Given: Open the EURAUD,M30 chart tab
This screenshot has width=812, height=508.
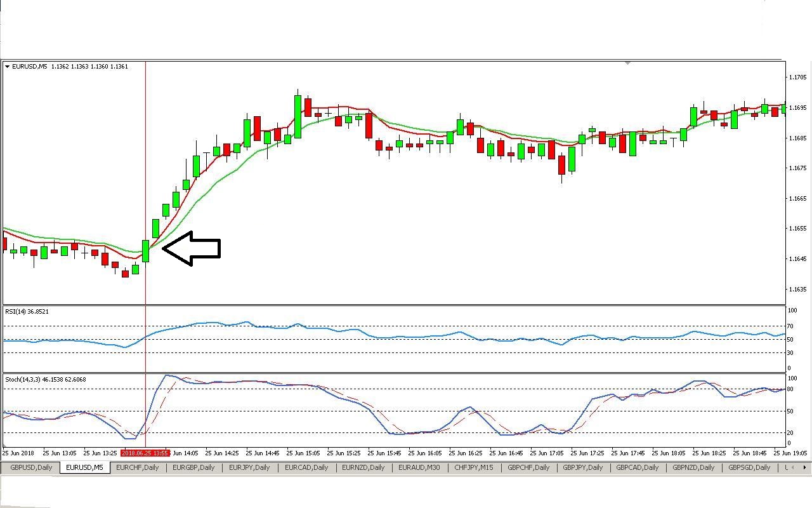Looking at the screenshot, I should 419,467.
